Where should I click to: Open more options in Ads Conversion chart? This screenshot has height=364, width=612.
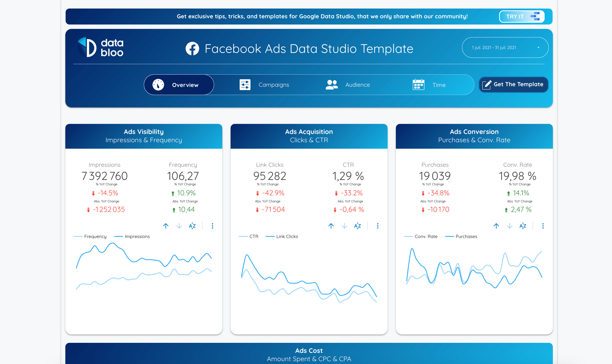coord(543,226)
